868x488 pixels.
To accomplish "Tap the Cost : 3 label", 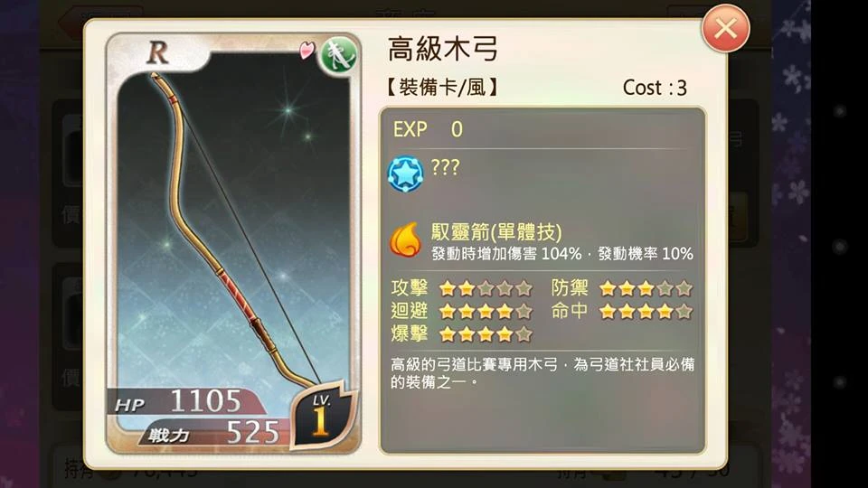I will [x=655, y=88].
